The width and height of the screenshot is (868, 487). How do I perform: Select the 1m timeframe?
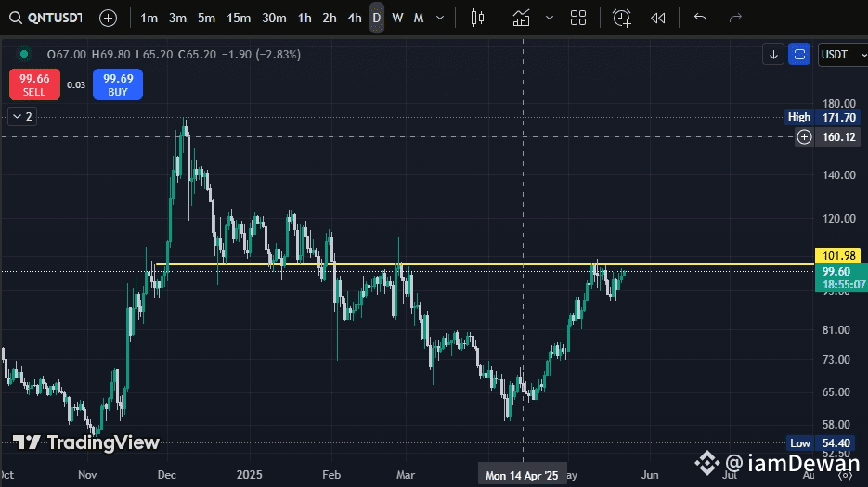point(149,19)
